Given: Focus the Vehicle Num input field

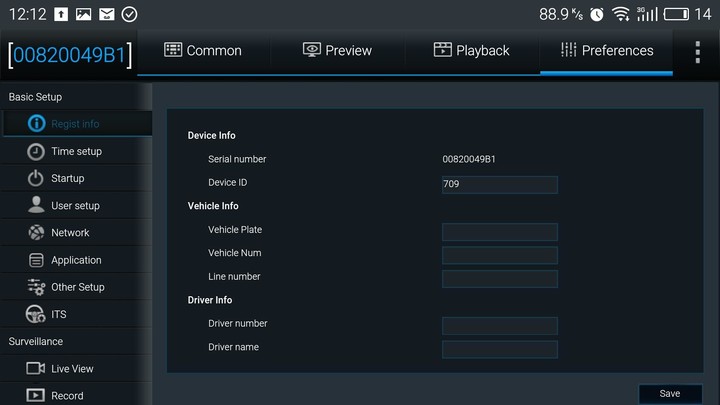Looking at the screenshot, I should pyautogui.click(x=500, y=255).
